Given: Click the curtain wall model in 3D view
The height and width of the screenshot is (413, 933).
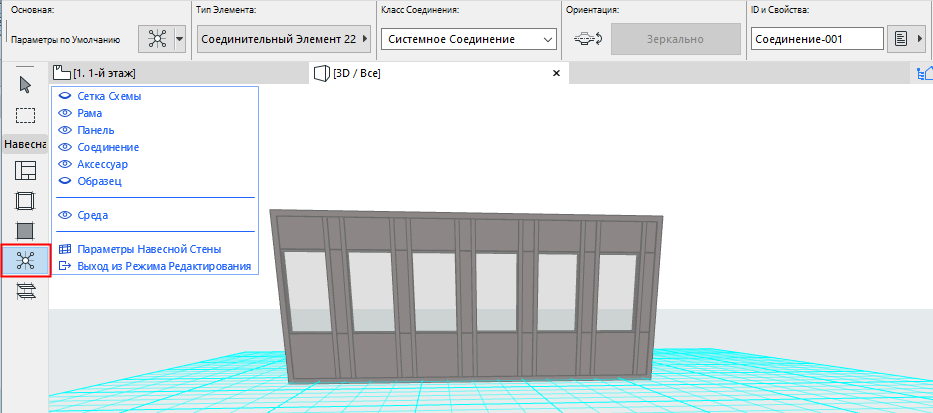Looking at the screenshot, I should coord(466,296).
